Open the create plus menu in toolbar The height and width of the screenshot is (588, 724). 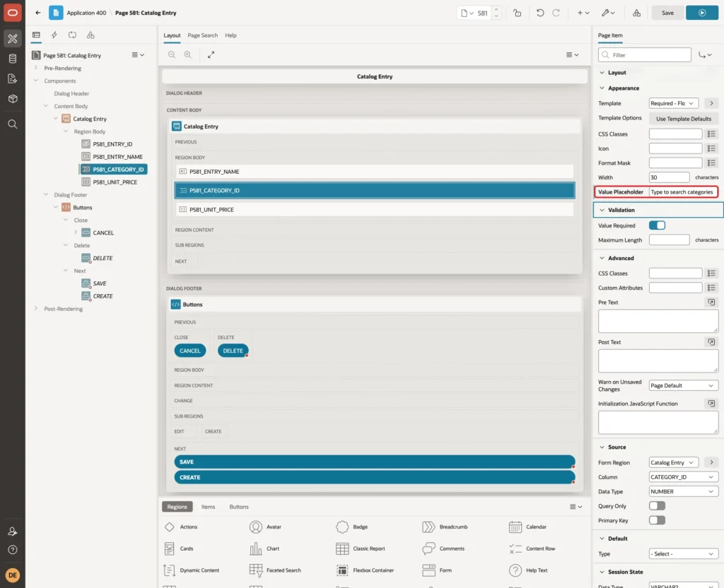(583, 13)
